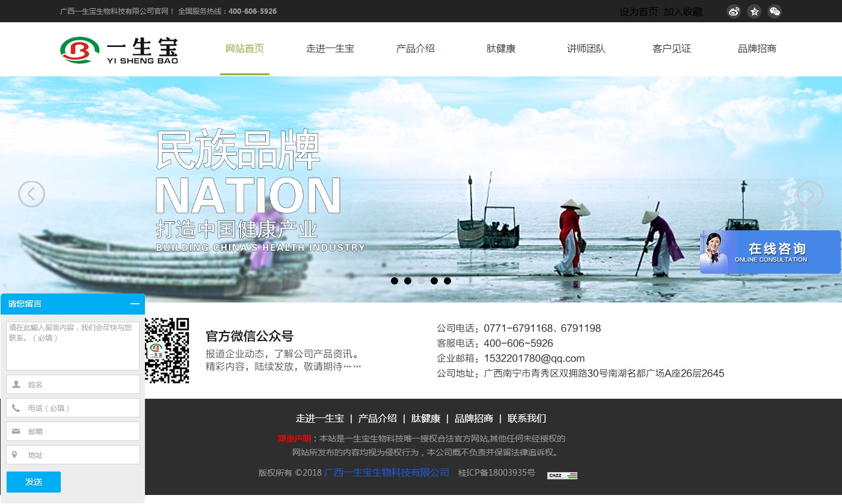Click the 品牌招商 navigation item
Viewport: 842px width, 504px height.
(x=757, y=49)
